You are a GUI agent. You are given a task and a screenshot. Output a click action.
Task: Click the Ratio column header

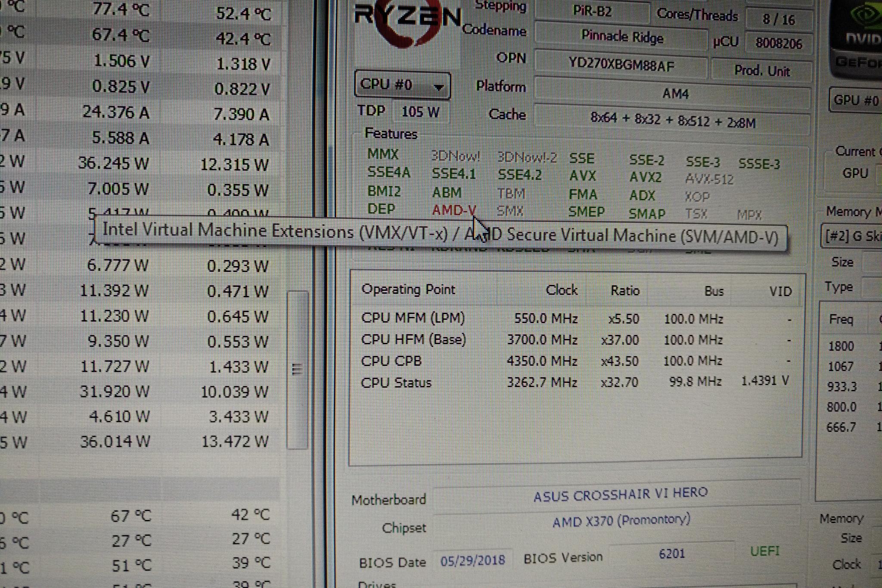click(625, 291)
